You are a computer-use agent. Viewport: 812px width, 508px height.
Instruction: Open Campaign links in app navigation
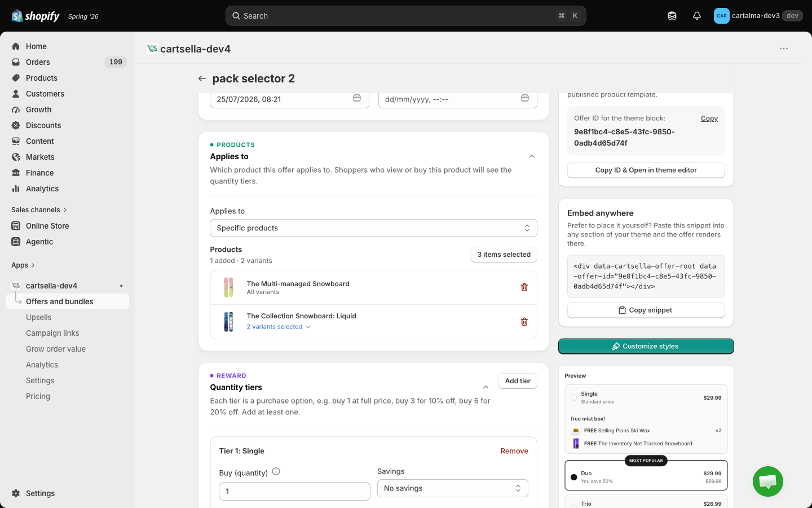coord(52,333)
